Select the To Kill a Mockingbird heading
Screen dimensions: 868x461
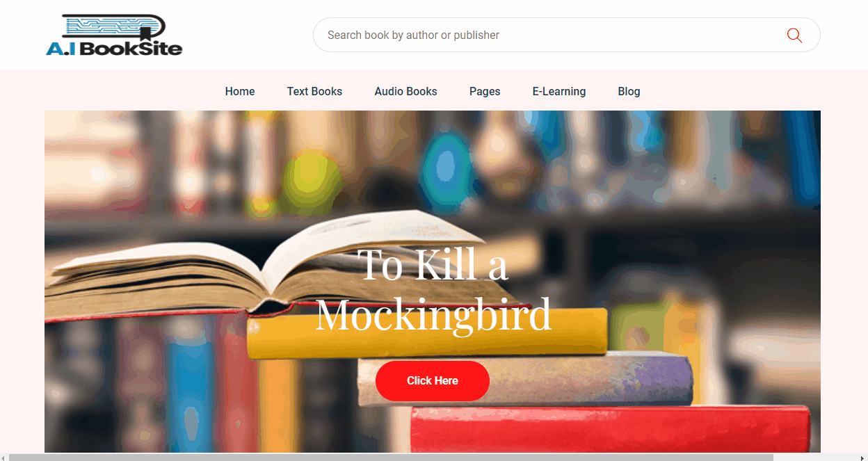point(433,289)
